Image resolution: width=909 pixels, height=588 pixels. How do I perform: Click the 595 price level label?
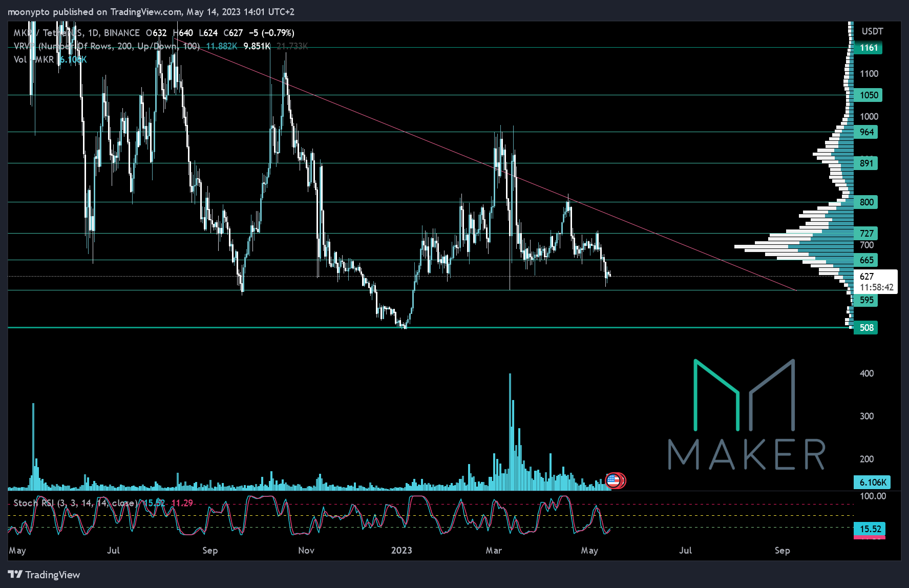coord(866,300)
